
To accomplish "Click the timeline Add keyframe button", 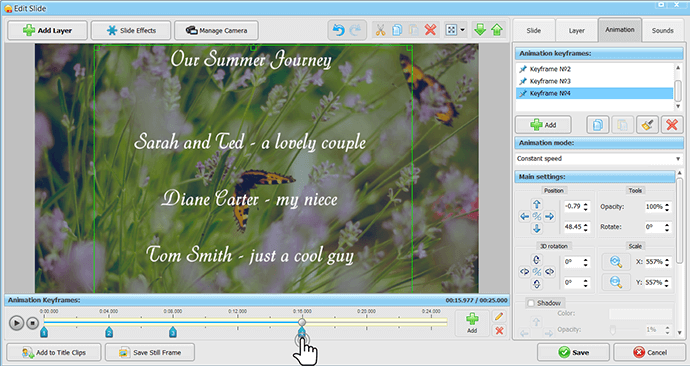I will click(472, 323).
